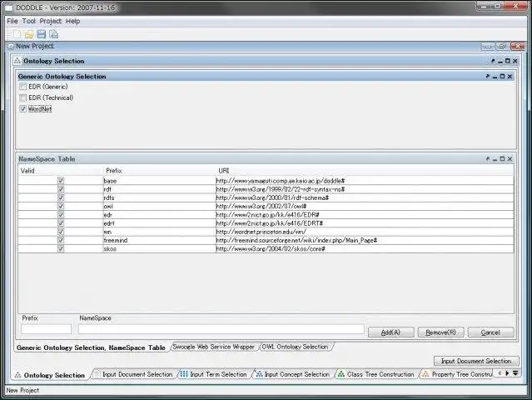Click the DODDLE application title icon
The height and width of the screenshot is (400, 532).
(9, 7)
